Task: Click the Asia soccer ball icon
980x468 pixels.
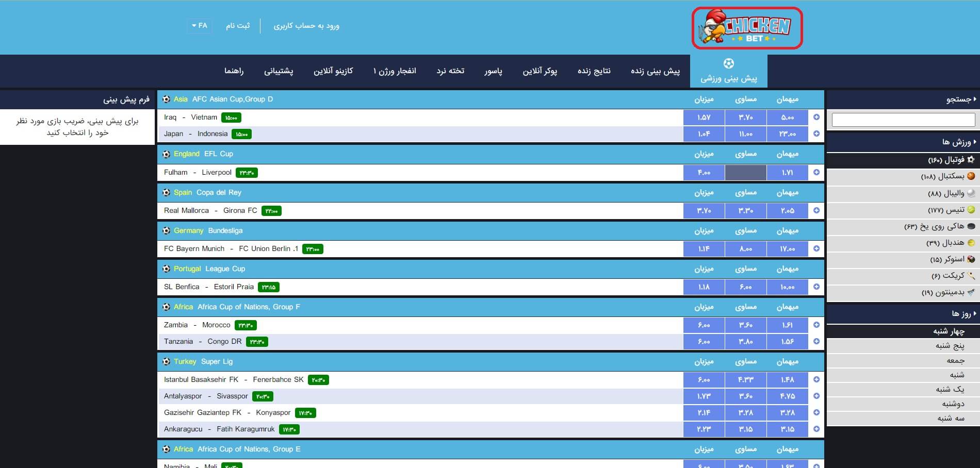Action: pyautogui.click(x=166, y=99)
